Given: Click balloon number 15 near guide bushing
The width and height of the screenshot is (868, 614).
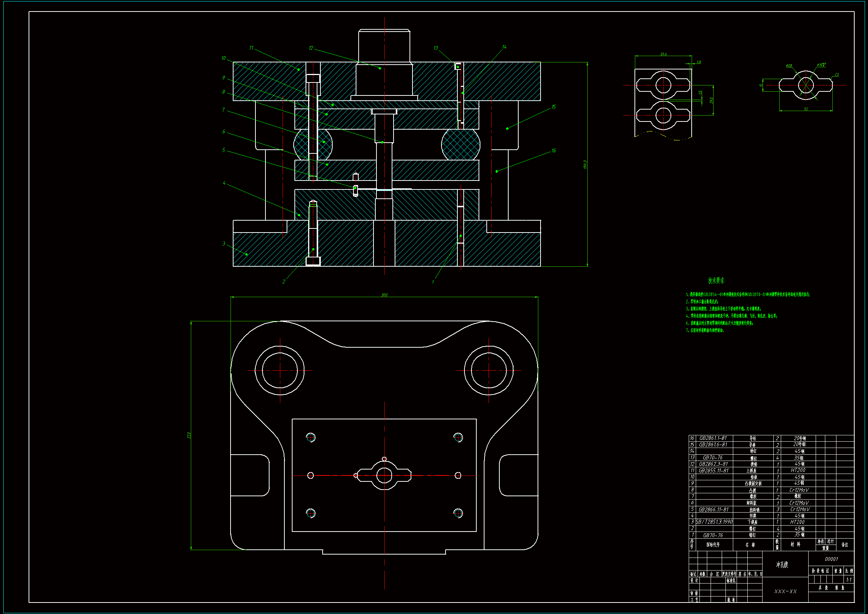Looking at the screenshot, I should 554,107.
